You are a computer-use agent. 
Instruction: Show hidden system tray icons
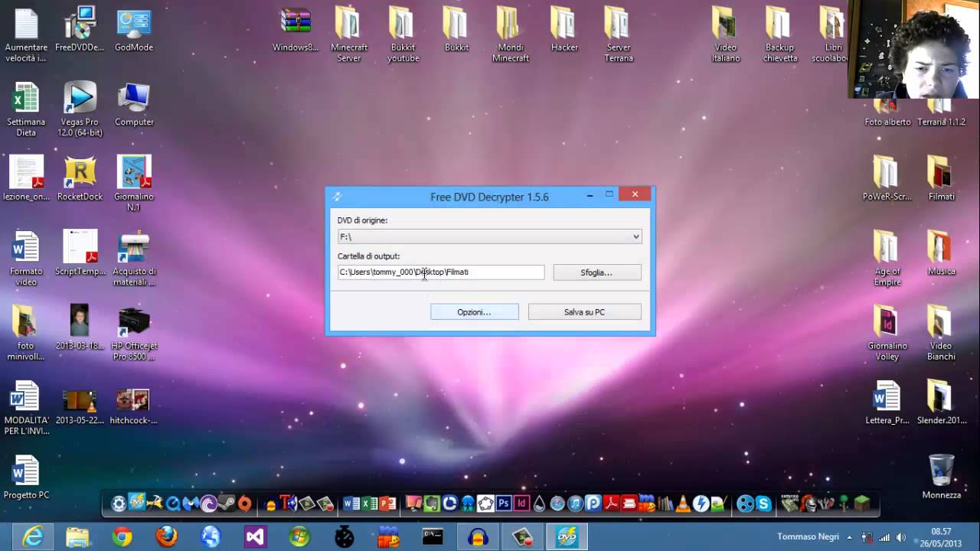pos(850,537)
